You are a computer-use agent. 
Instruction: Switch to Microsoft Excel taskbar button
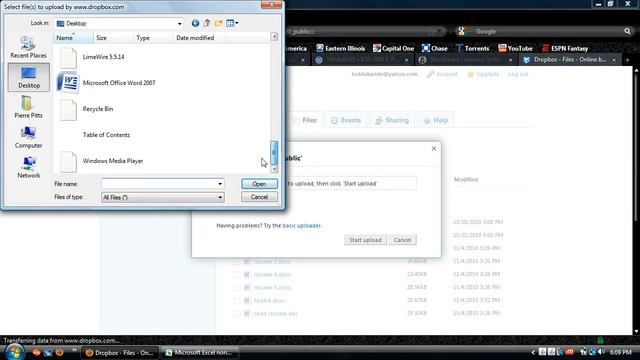click(199, 353)
